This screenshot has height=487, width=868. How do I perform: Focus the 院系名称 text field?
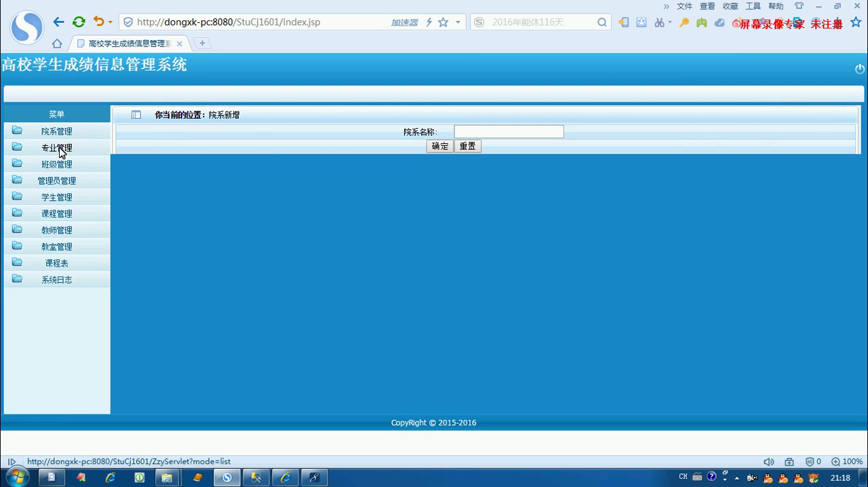(x=509, y=132)
